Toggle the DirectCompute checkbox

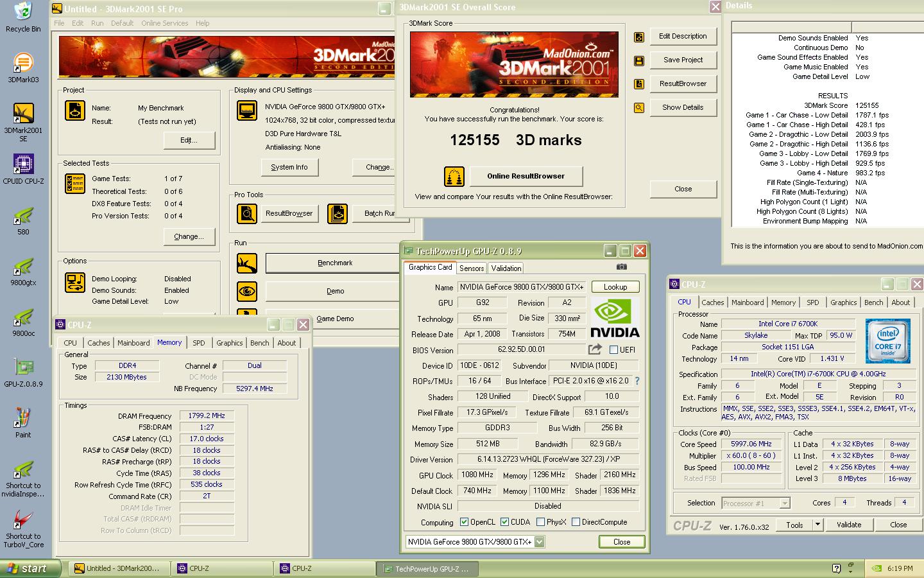pos(576,522)
